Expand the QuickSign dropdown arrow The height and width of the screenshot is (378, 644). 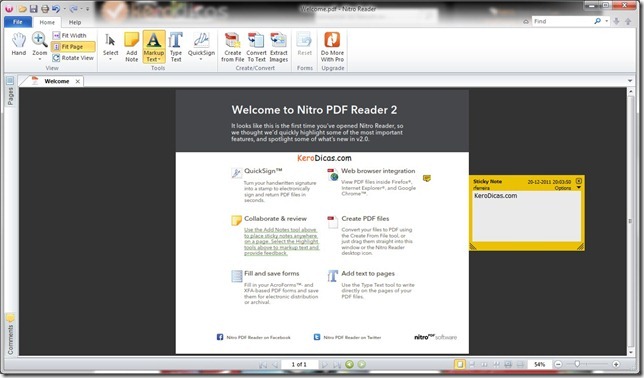click(x=201, y=60)
